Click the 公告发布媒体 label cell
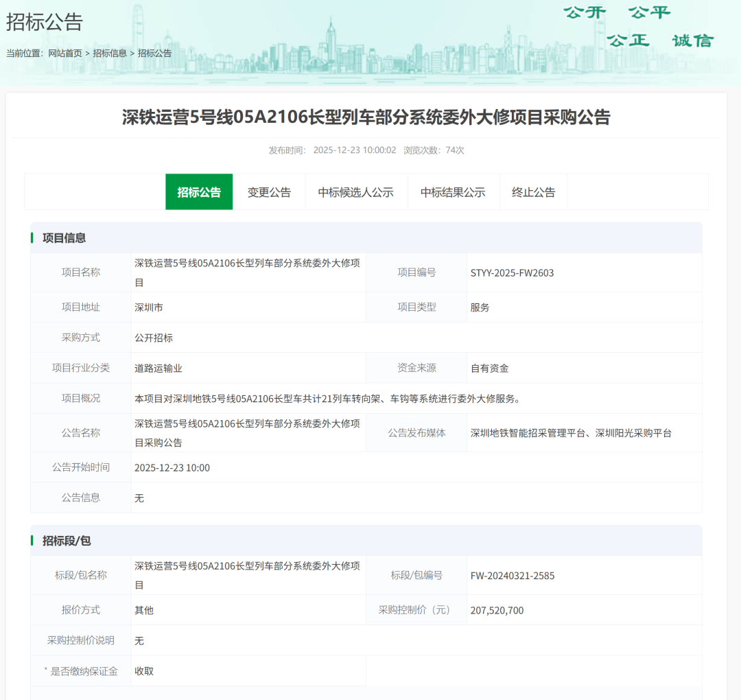This screenshot has height=700, width=741. pyautogui.click(x=416, y=432)
